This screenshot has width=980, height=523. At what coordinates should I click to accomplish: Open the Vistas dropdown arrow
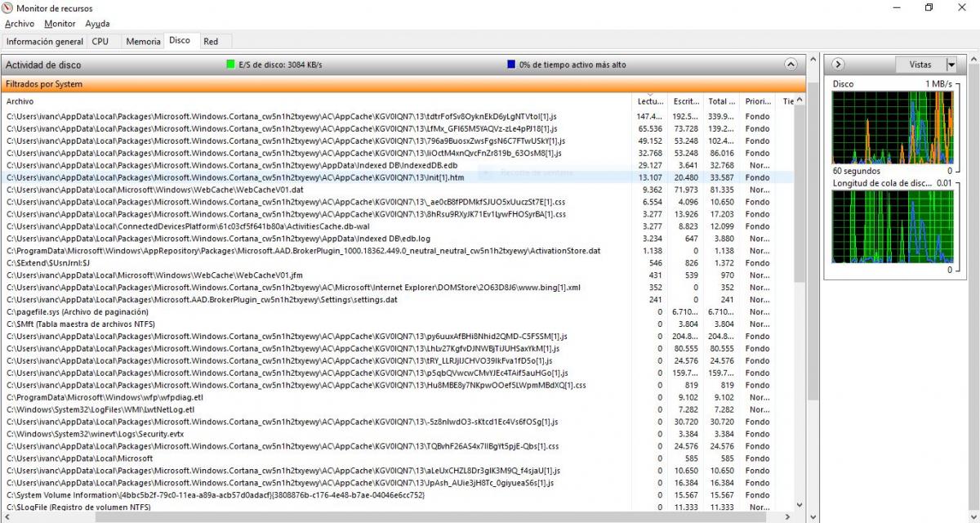(x=951, y=65)
